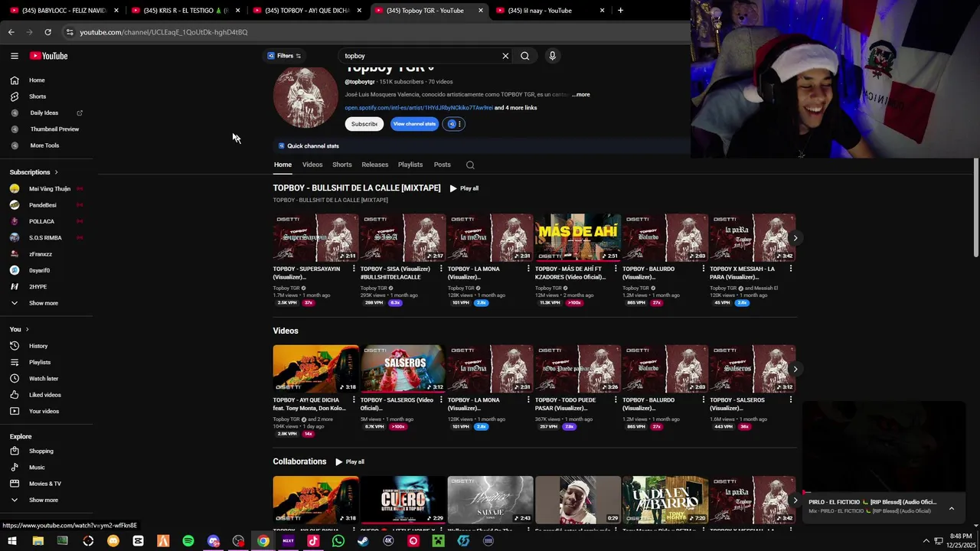Image resolution: width=980 pixels, height=551 pixels.
Task: Switch to the lil naay browser tab
Action: point(550,10)
